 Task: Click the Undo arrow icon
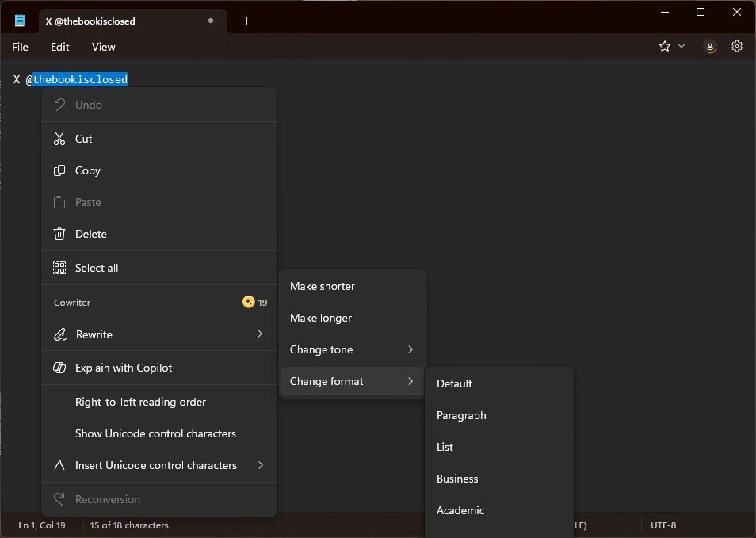(59, 105)
